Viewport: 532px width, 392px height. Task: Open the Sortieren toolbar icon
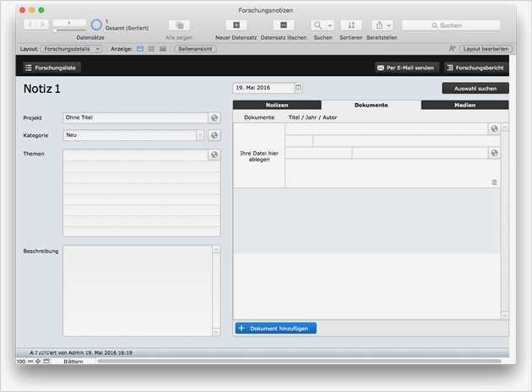351,25
